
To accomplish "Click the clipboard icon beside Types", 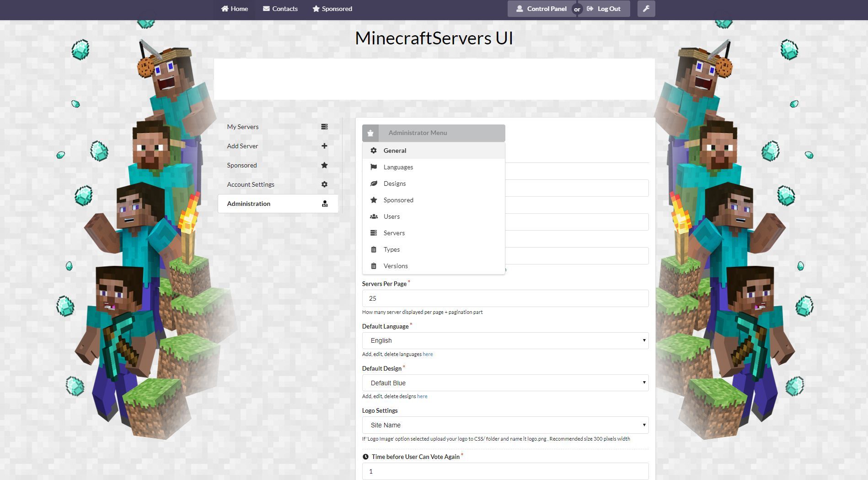I will pos(374,249).
